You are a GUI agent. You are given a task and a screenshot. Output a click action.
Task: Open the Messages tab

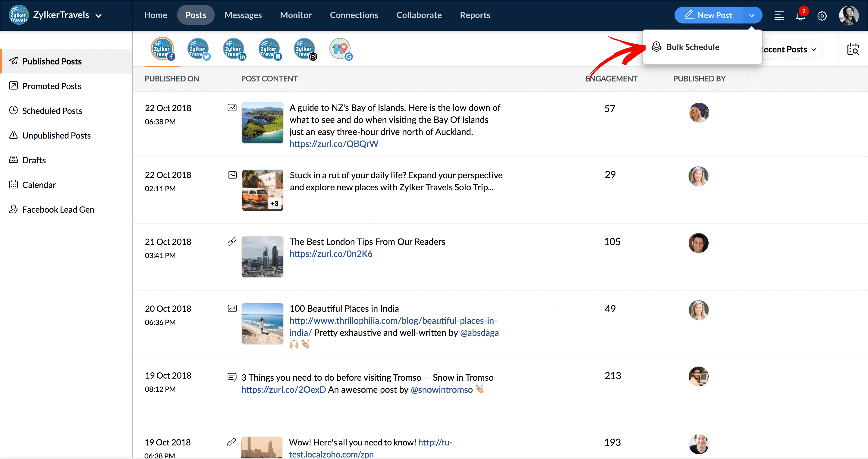tap(243, 15)
